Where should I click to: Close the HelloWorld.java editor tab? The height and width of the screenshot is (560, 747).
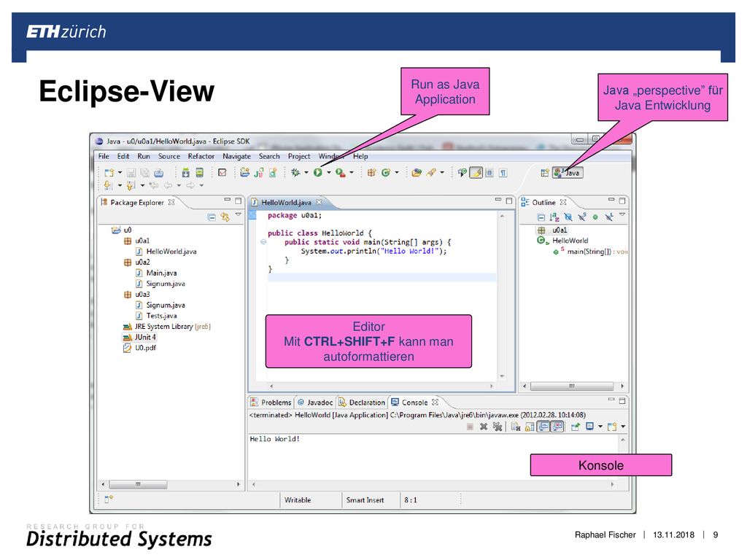coord(320,202)
